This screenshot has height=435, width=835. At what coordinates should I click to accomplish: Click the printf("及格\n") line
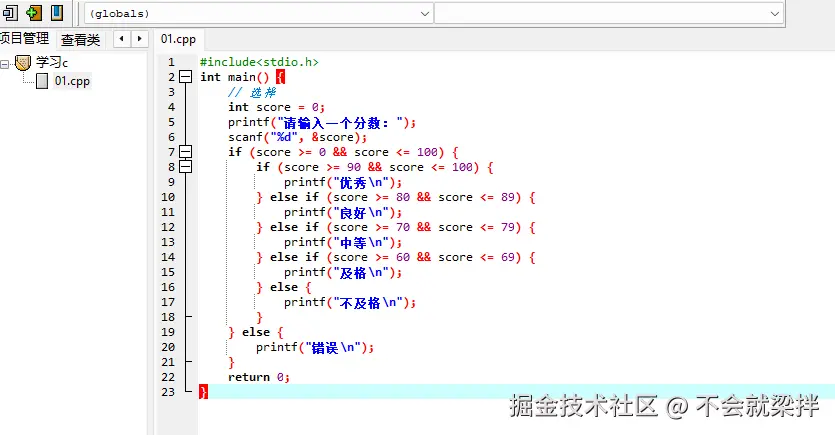point(343,272)
